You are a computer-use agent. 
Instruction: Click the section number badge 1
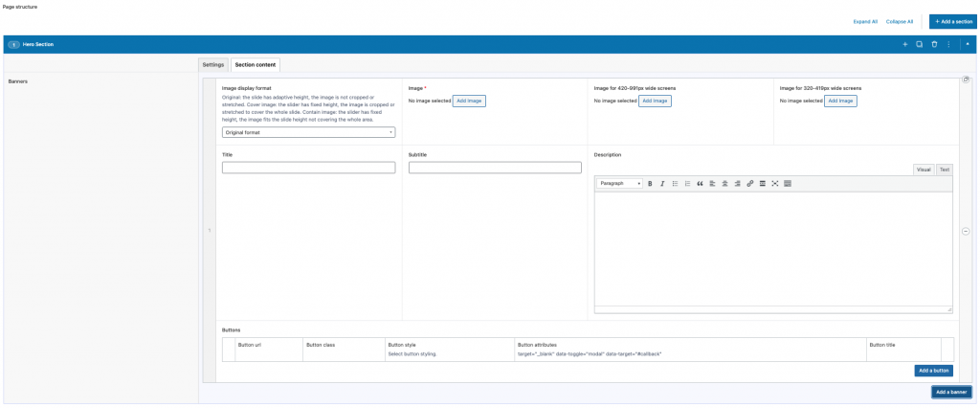pos(13,45)
